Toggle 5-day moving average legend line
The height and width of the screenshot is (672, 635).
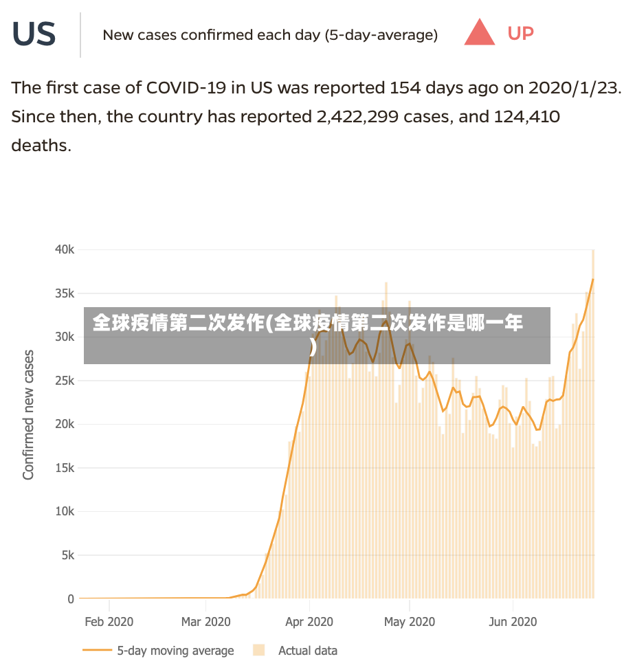97,650
